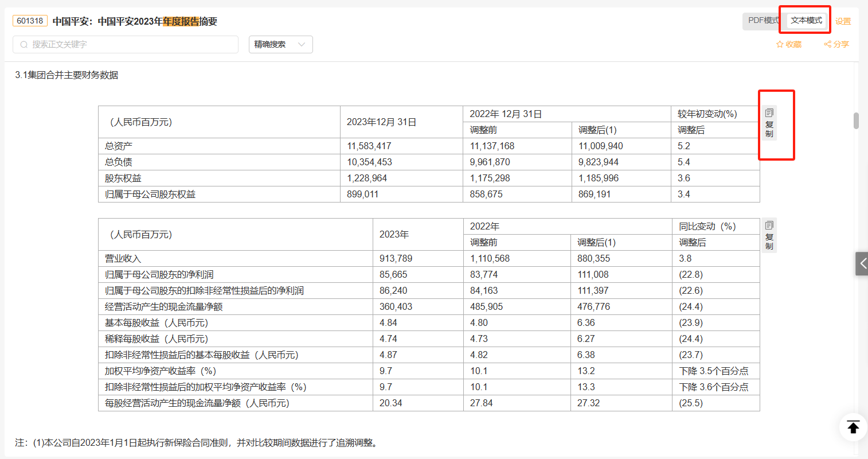Click the footnote about 新保险合同准则
This screenshot has width=868, height=459.
(197, 442)
